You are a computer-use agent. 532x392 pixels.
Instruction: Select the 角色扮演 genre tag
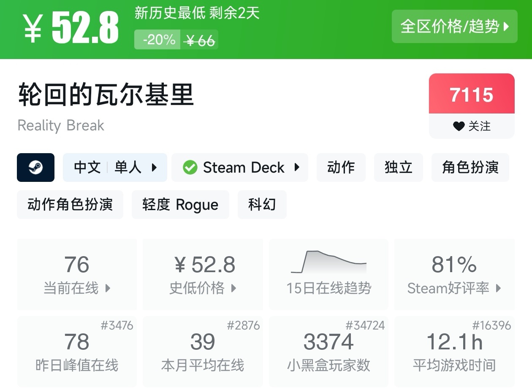pos(470,168)
